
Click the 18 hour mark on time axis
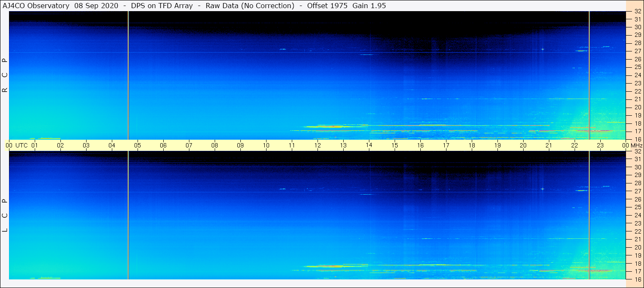click(x=472, y=145)
